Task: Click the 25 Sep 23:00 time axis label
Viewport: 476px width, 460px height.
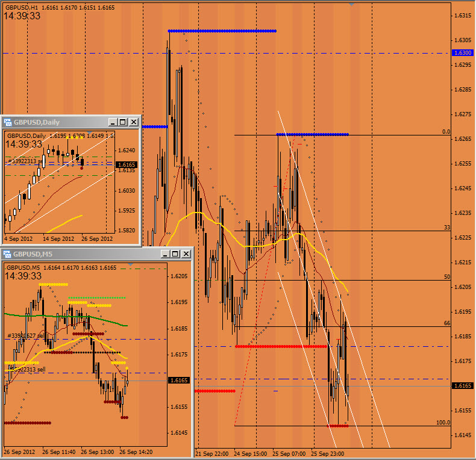Action: 328,453
